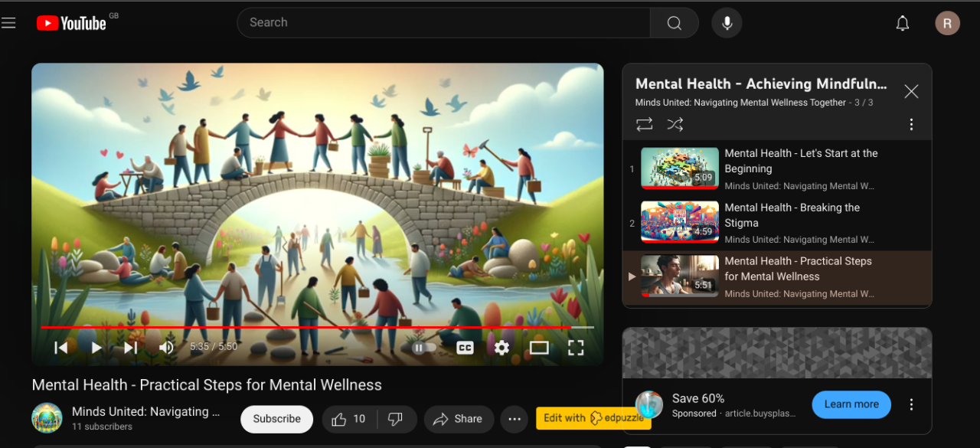Image resolution: width=980 pixels, height=448 pixels.
Task: Toggle shuffle playlist
Action: 675,124
